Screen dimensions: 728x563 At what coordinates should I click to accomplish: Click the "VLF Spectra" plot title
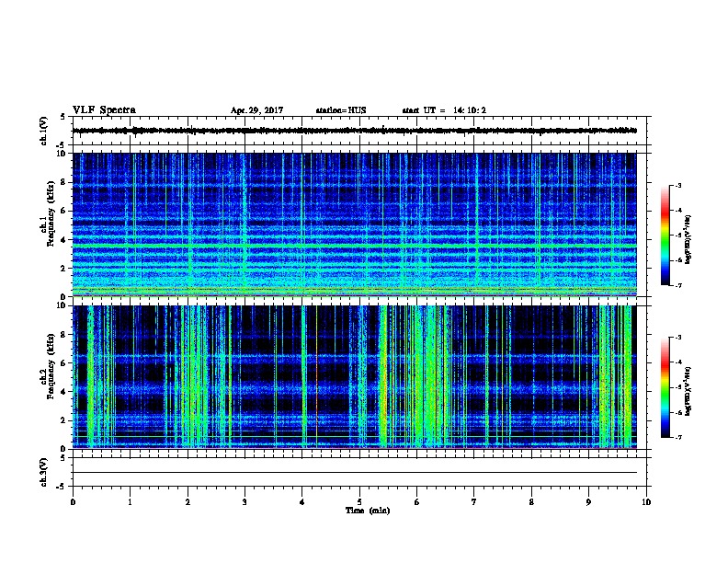click(104, 110)
